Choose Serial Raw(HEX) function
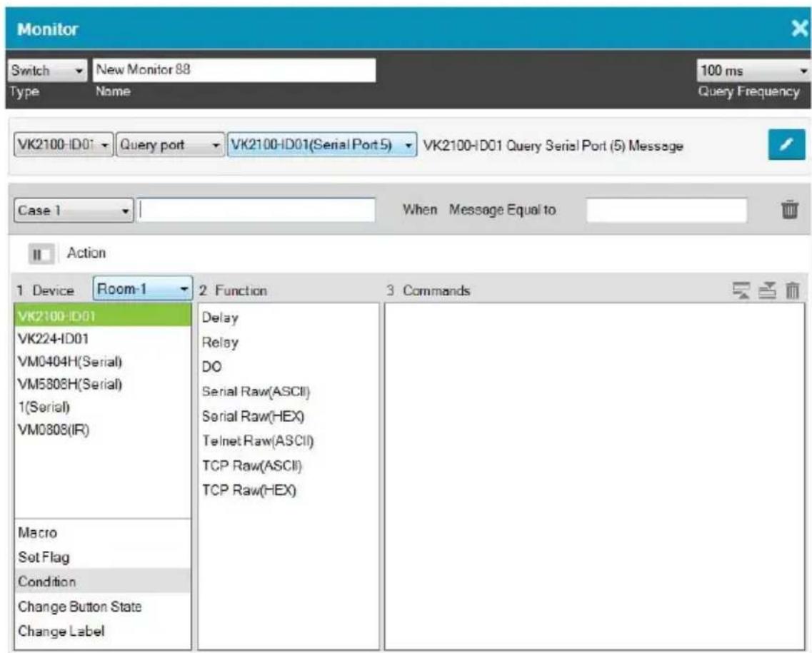 (x=289, y=416)
